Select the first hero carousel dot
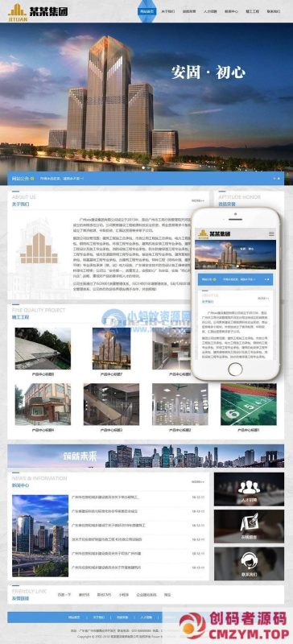 click(x=144, y=167)
